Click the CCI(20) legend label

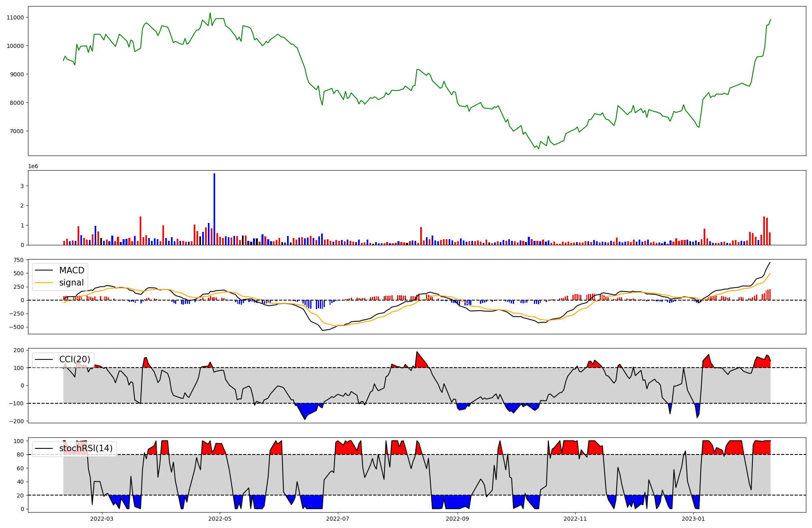tap(75, 359)
